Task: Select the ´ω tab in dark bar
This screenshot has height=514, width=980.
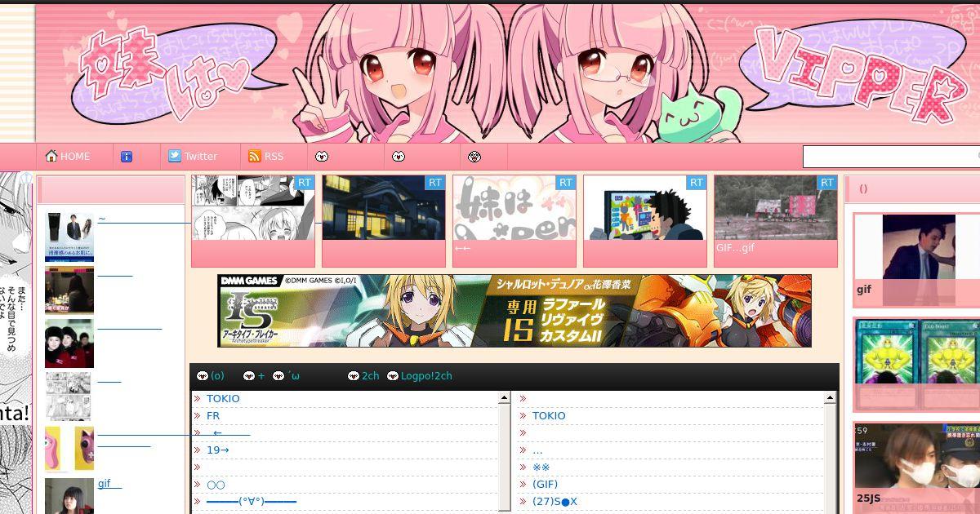Action: [x=294, y=376]
